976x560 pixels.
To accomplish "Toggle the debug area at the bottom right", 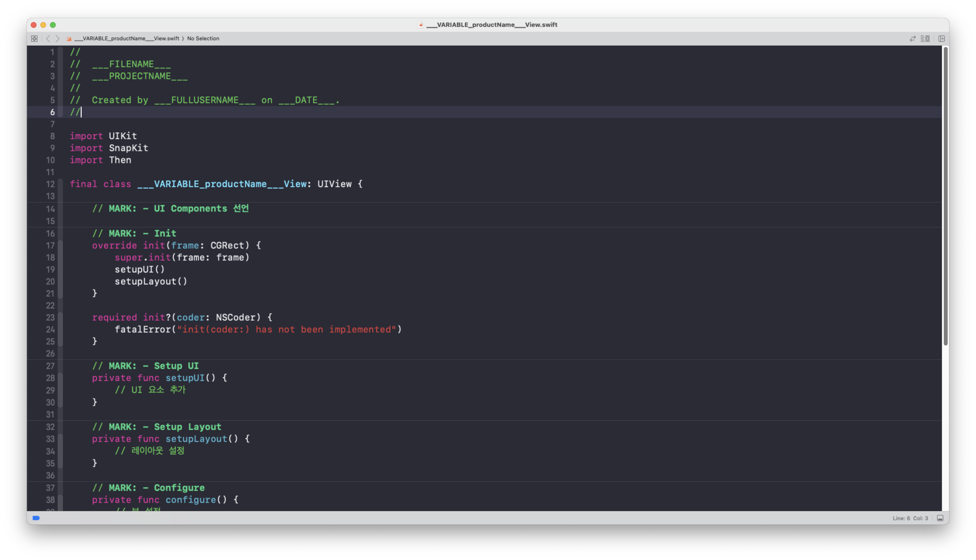I will click(940, 518).
